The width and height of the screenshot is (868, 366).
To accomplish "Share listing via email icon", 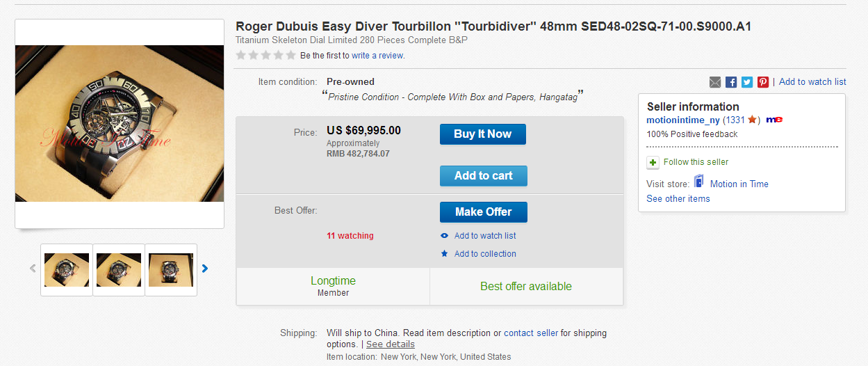I will 715,82.
